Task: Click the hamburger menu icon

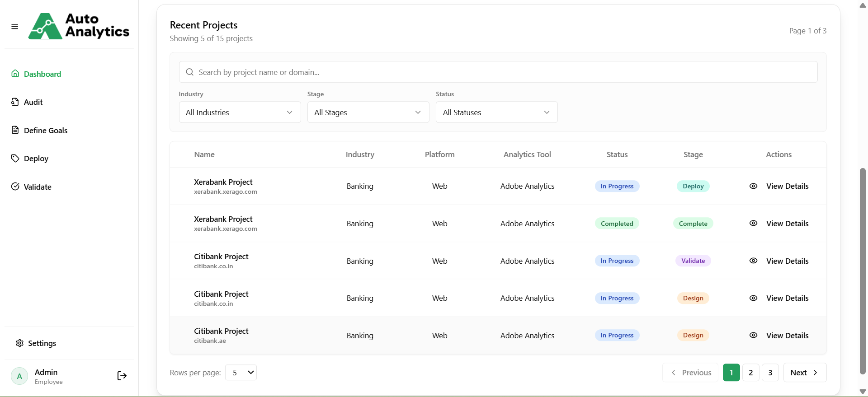Action: point(15,27)
